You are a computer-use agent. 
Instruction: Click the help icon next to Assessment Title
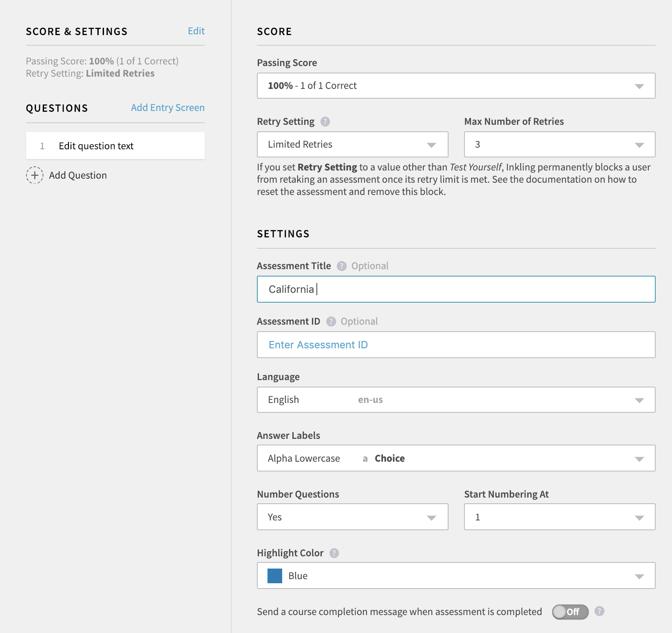point(342,266)
